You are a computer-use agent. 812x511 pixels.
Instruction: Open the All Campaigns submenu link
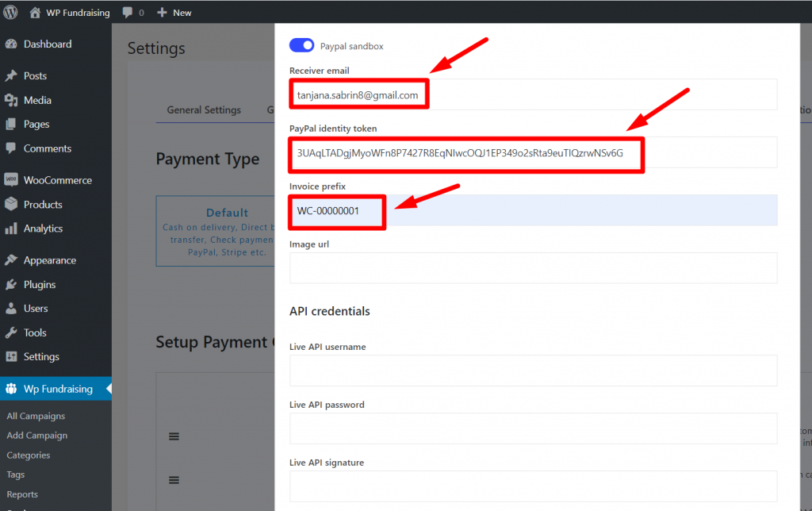point(36,416)
